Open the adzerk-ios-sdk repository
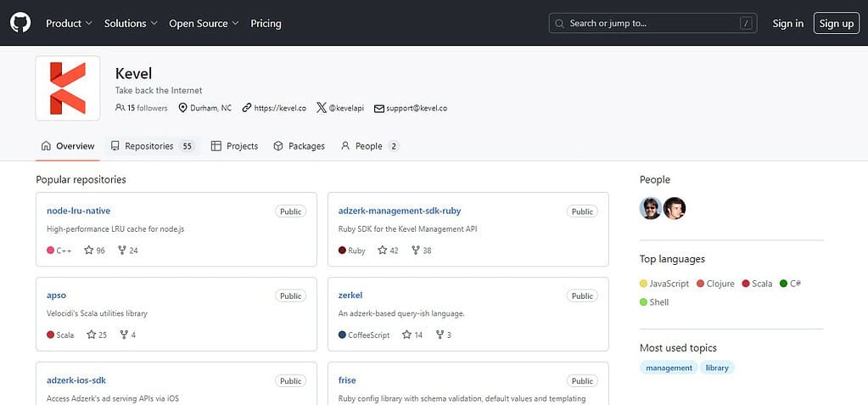Image resolution: width=868 pixels, height=405 pixels. [76, 380]
